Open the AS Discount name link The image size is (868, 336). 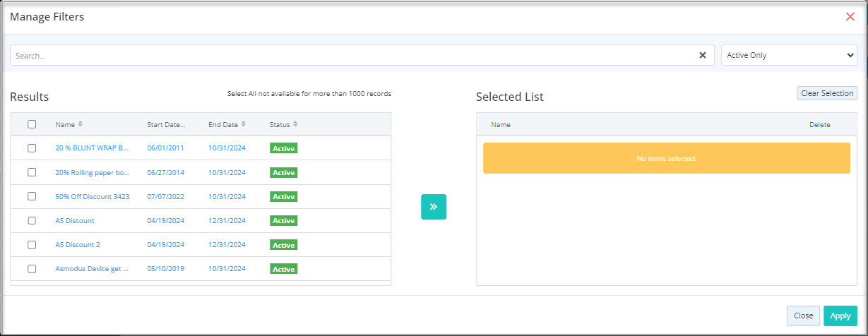coord(75,220)
